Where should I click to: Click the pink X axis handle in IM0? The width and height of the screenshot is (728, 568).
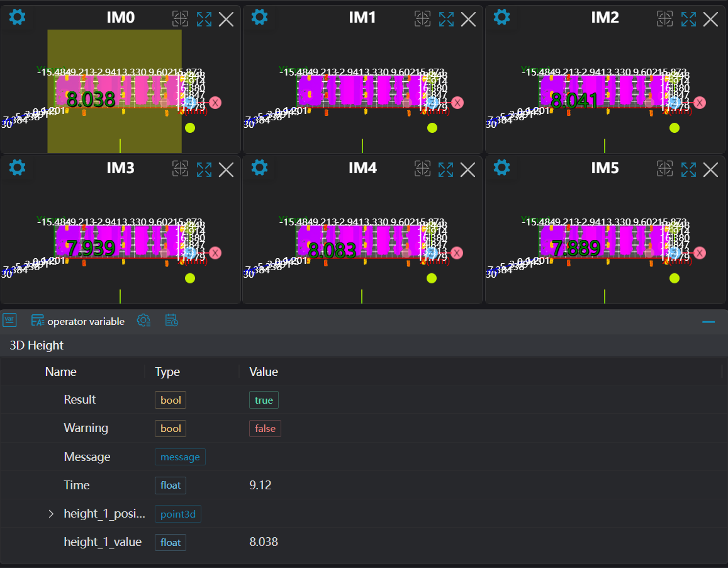pyautogui.click(x=215, y=103)
